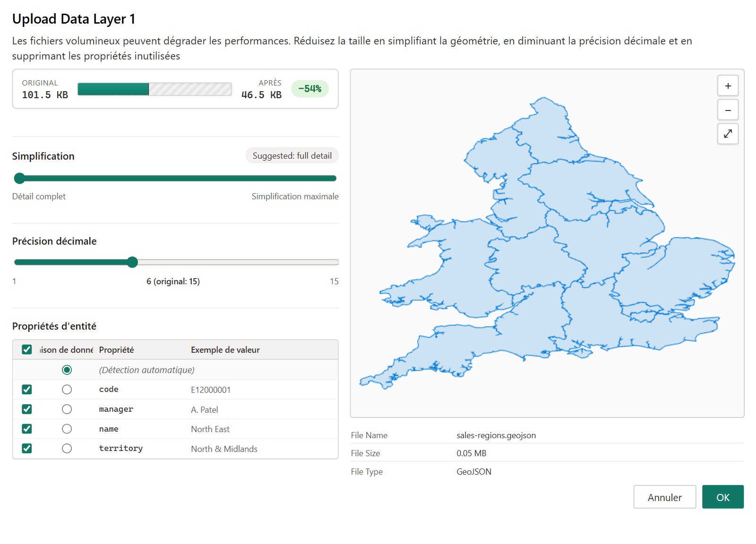This screenshot has width=756, height=544.
Task: Select code as data join radio
Action: (x=67, y=390)
